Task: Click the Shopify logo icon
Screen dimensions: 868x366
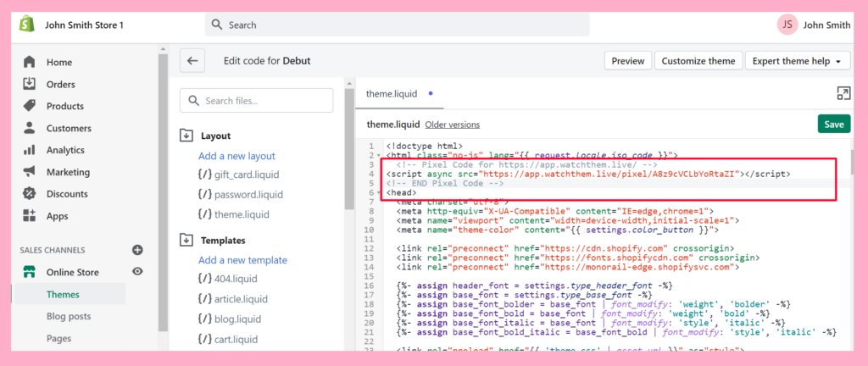Action: pos(26,25)
